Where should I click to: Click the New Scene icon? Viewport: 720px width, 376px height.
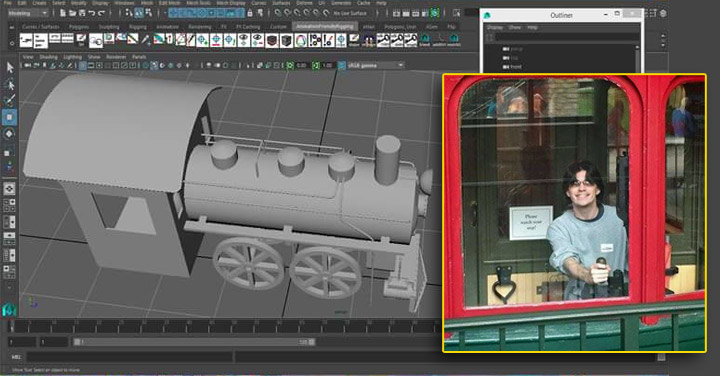pyautogui.click(x=63, y=13)
